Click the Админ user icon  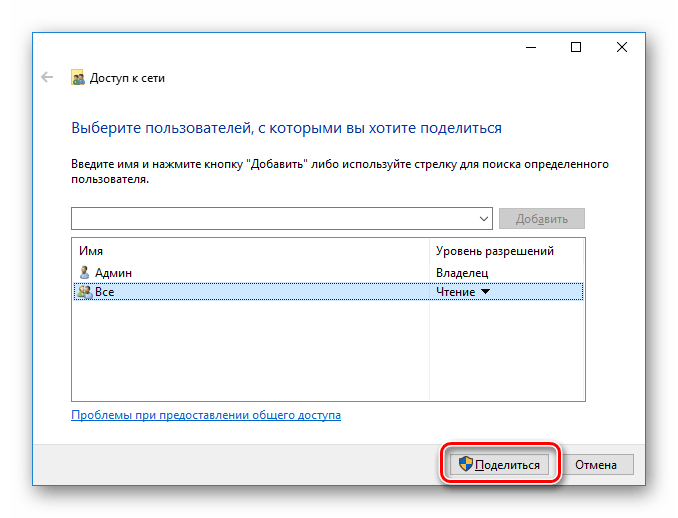click(84, 272)
